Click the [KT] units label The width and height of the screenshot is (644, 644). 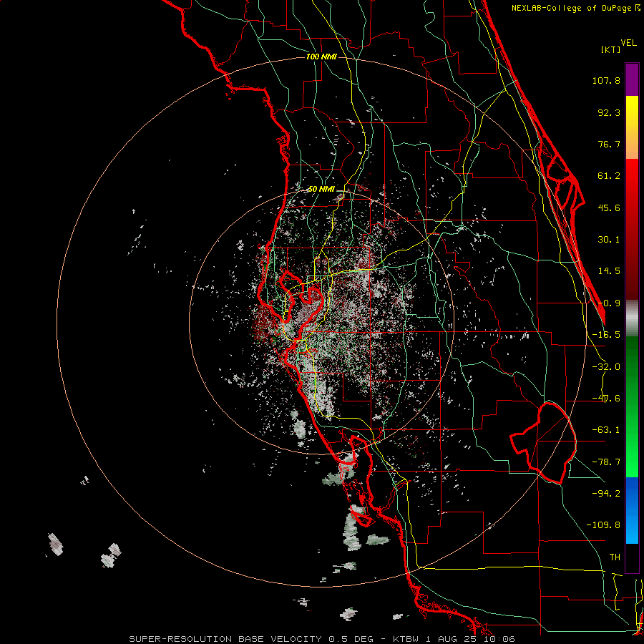point(611,49)
